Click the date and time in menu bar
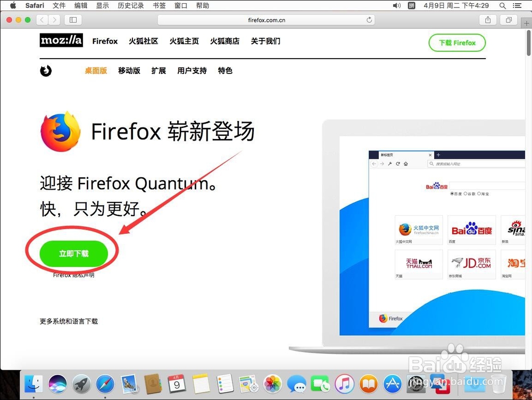 (x=456, y=5)
